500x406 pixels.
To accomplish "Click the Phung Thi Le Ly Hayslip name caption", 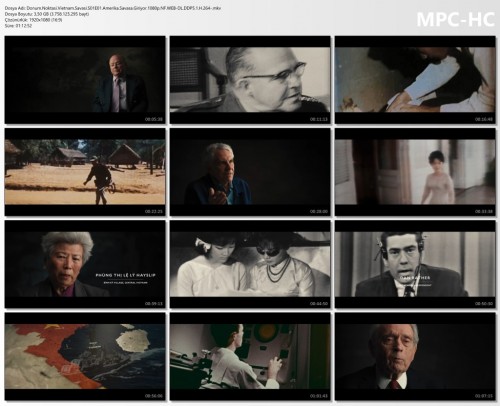I will [x=125, y=275].
